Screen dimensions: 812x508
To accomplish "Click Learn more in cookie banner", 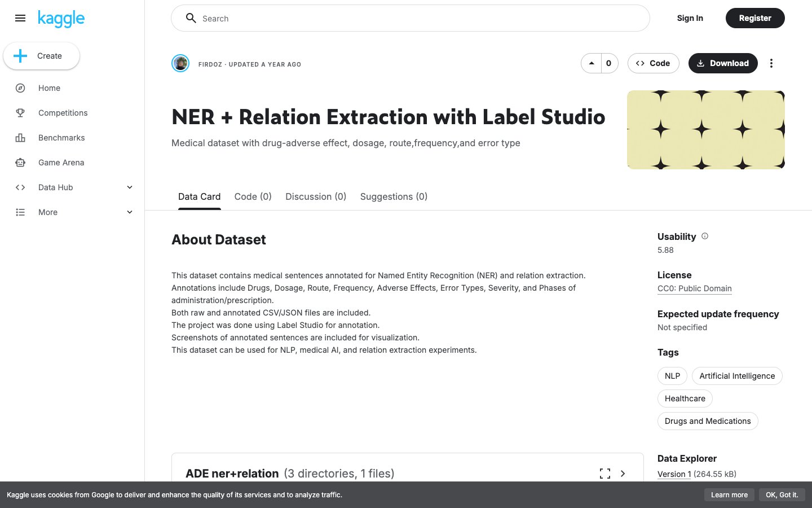I will (x=729, y=495).
